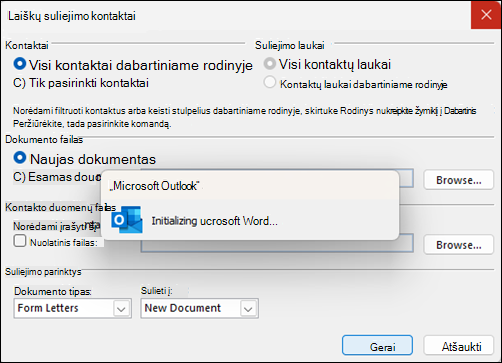The height and width of the screenshot is (363, 502).
Task: Click the 'Kontaktai' group label
Action: (27, 45)
